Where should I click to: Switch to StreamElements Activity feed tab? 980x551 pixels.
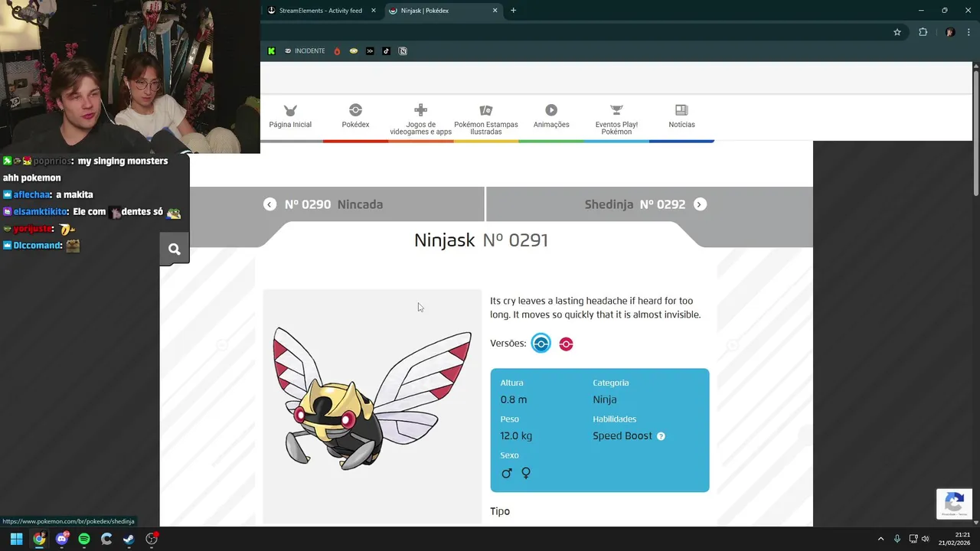(321, 11)
